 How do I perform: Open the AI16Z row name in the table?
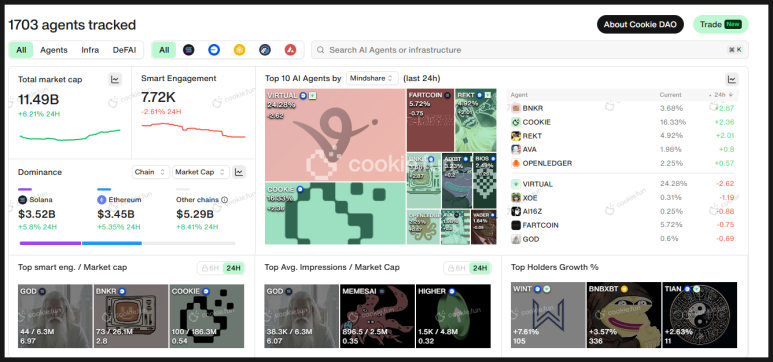532,212
